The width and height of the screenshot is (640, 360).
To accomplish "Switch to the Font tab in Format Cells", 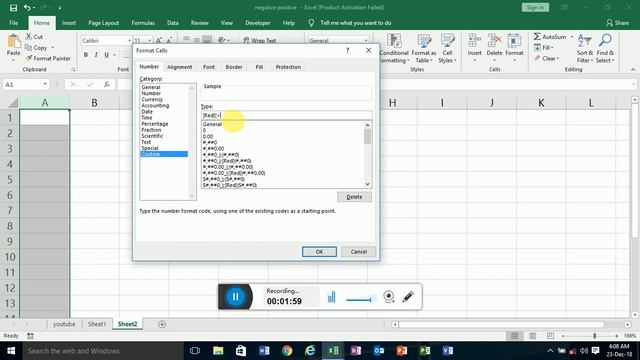I will [209, 67].
